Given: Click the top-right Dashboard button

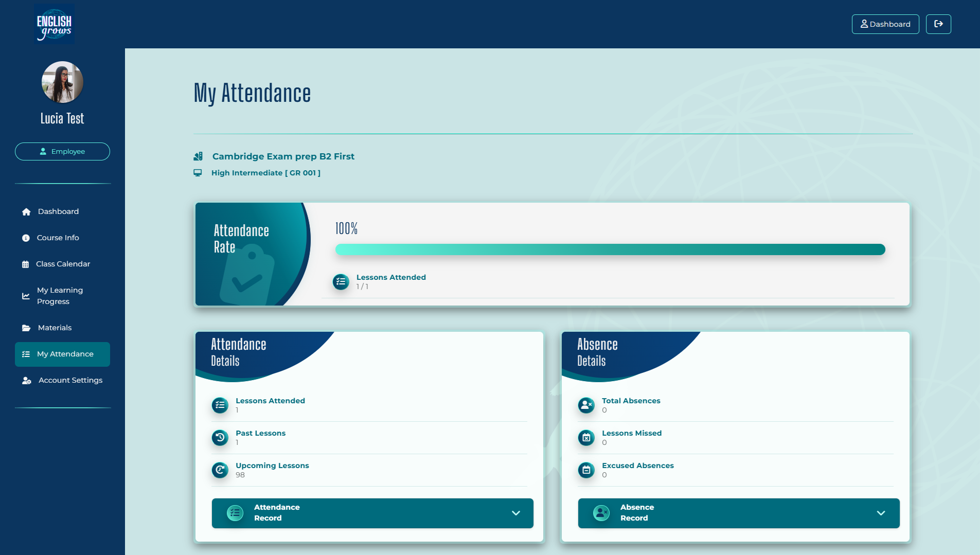Looking at the screenshot, I should [x=885, y=24].
